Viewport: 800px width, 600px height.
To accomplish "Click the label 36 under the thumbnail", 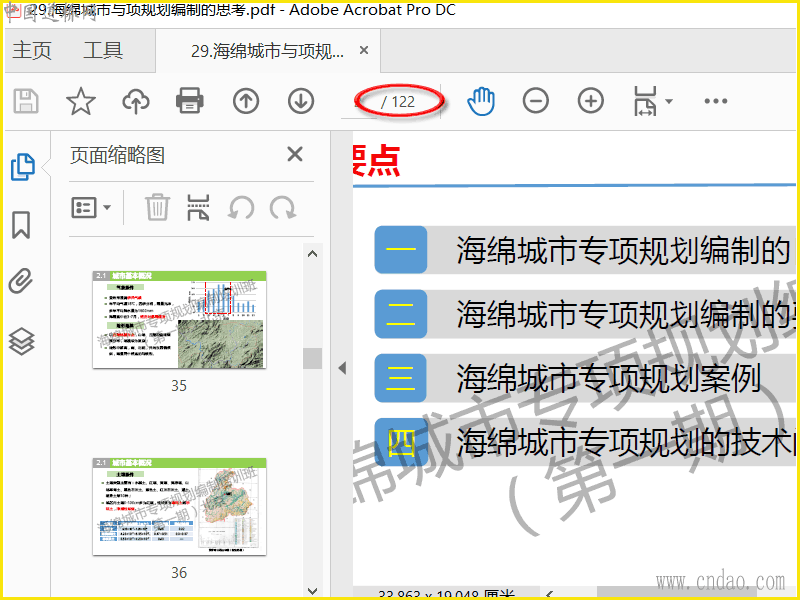I will 179,572.
